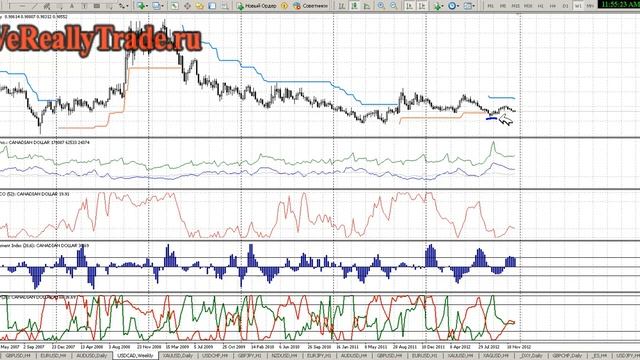Select the M30 timeframe

point(528,6)
